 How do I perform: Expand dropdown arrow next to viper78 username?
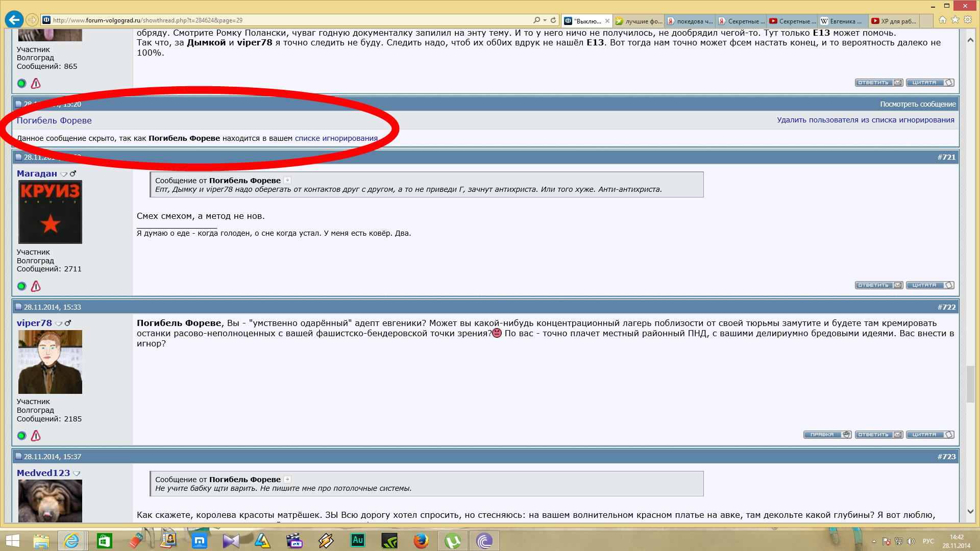[x=59, y=323]
